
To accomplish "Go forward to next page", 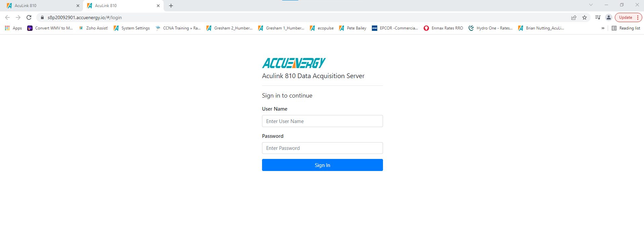I will click(x=18, y=17).
